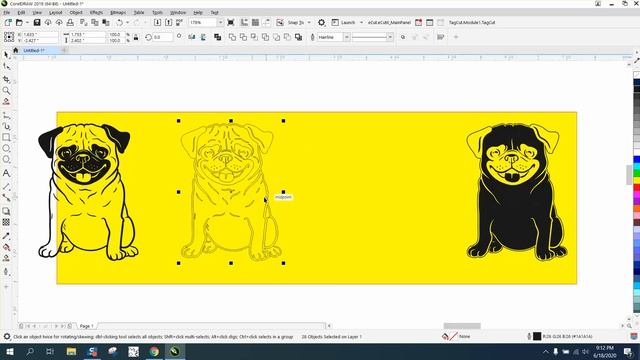Image resolution: width=640 pixels, height=360 pixels.
Task: Click the eCut MainPanel macro button
Action: 389,22
